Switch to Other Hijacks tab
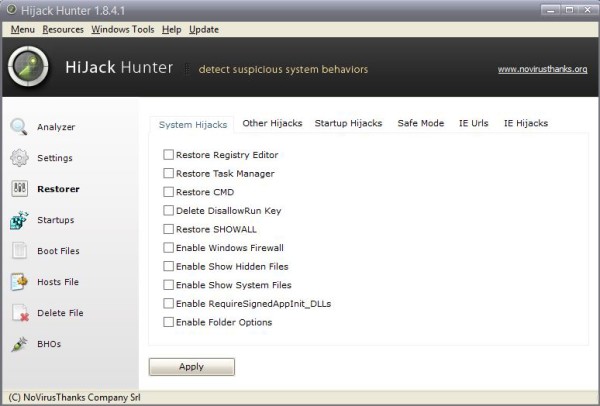Screen dimensions: 600x406 point(272,123)
